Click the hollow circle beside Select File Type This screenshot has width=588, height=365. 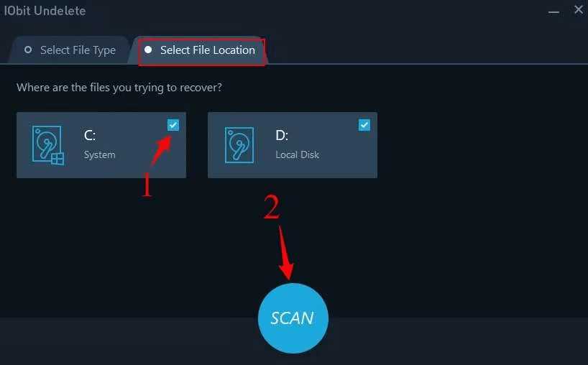click(28, 50)
